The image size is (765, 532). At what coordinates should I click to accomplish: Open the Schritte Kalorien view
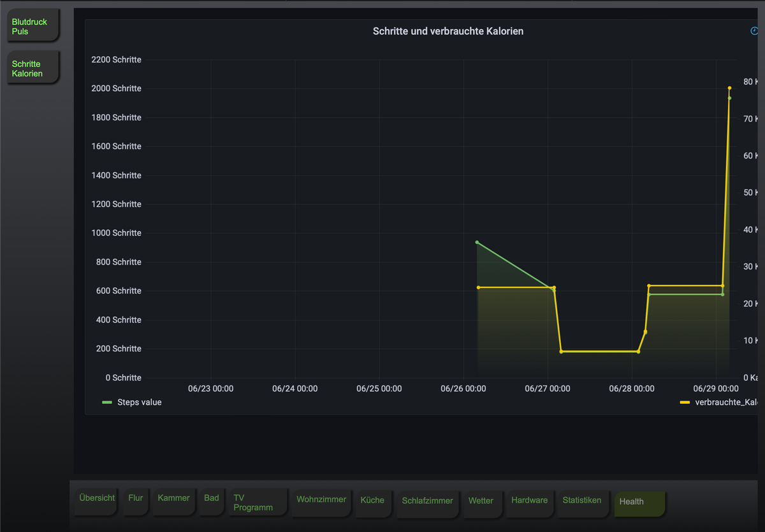pos(33,68)
